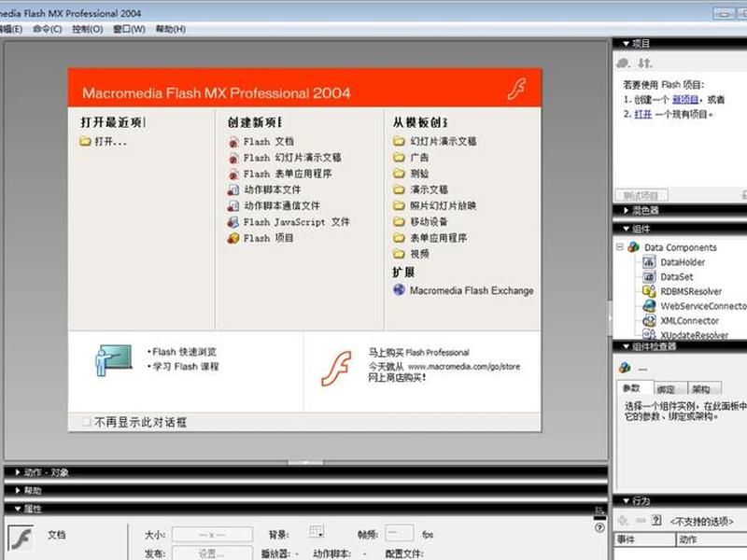Click the 大小 document size field

pos(212,535)
